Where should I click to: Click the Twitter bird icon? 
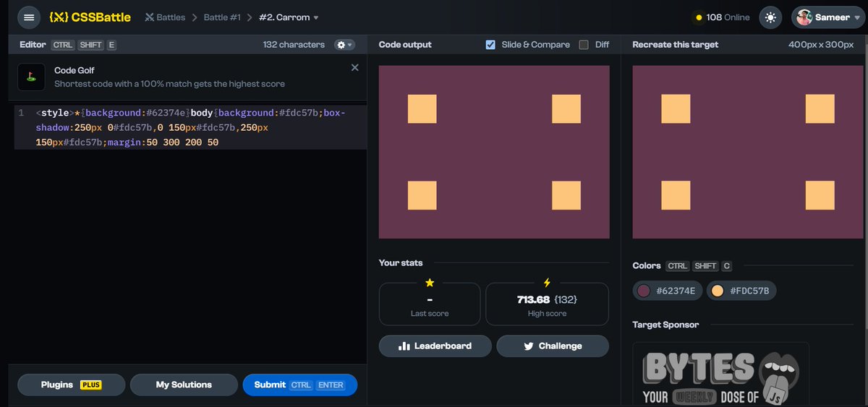pos(529,346)
